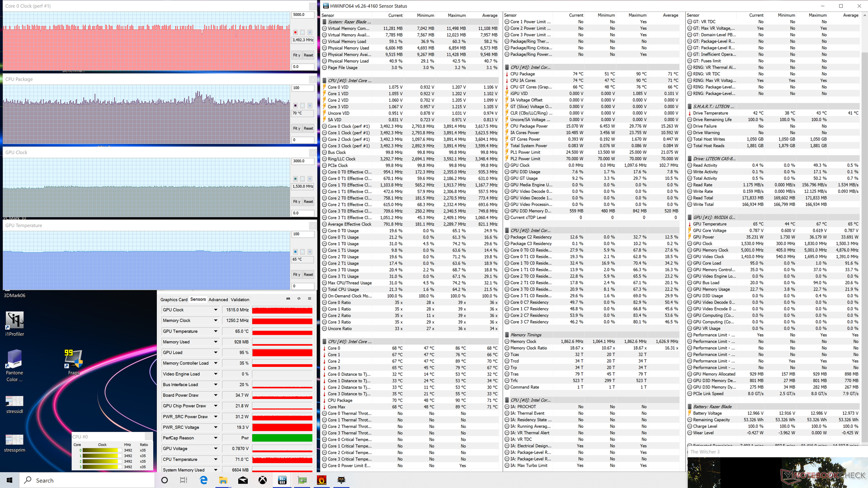Click Reset in GPU Temperature graph
Screen dimensions: 868x488
click(x=308, y=275)
